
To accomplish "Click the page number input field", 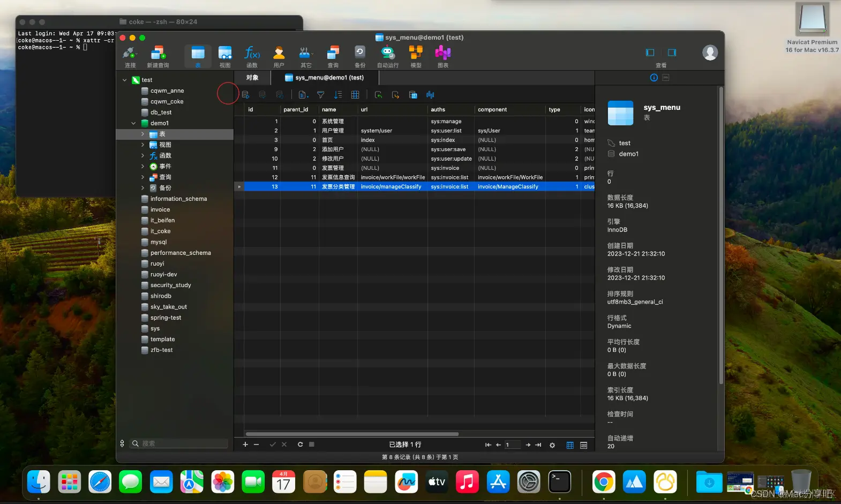I will pos(513,445).
